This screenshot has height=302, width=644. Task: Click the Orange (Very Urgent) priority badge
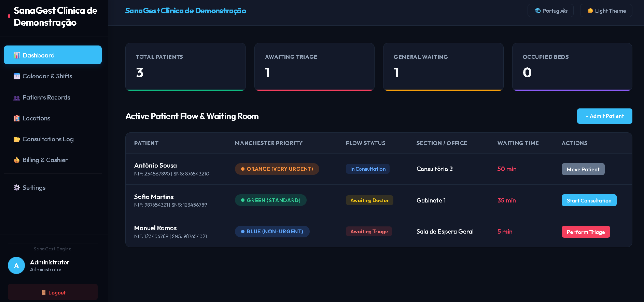tap(277, 169)
